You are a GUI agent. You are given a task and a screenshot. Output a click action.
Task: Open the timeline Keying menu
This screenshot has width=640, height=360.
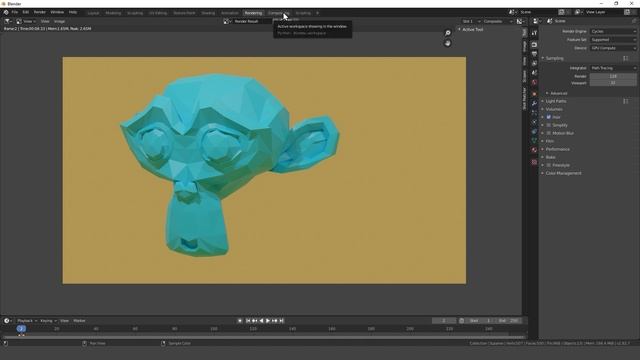point(48,321)
